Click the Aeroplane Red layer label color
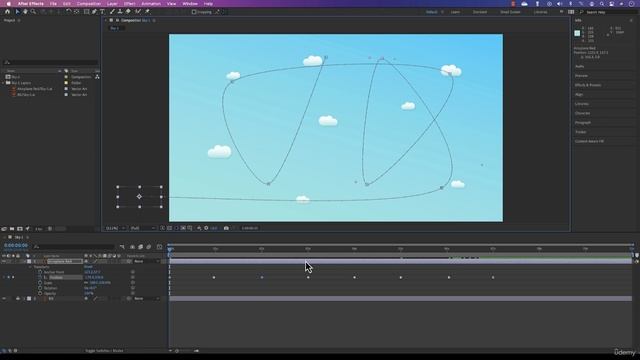640x360 pixels. [x=29, y=261]
